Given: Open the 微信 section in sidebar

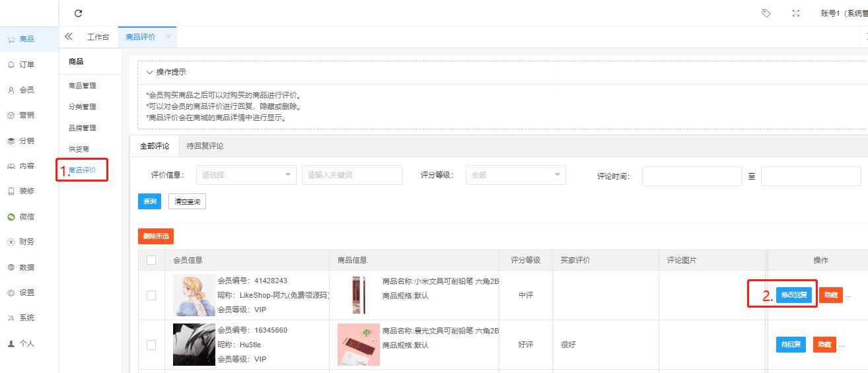Looking at the screenshot, I should point(26,217).
